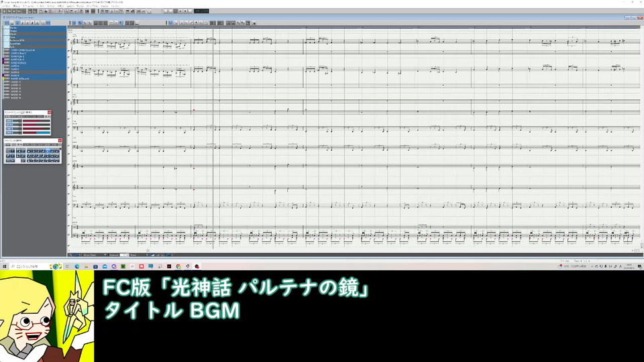Image resolution: width=644 pixels, height=362 pixels.
Task: Select the red line drawing tool in the score toolbar
Action: tap(191, 23)
